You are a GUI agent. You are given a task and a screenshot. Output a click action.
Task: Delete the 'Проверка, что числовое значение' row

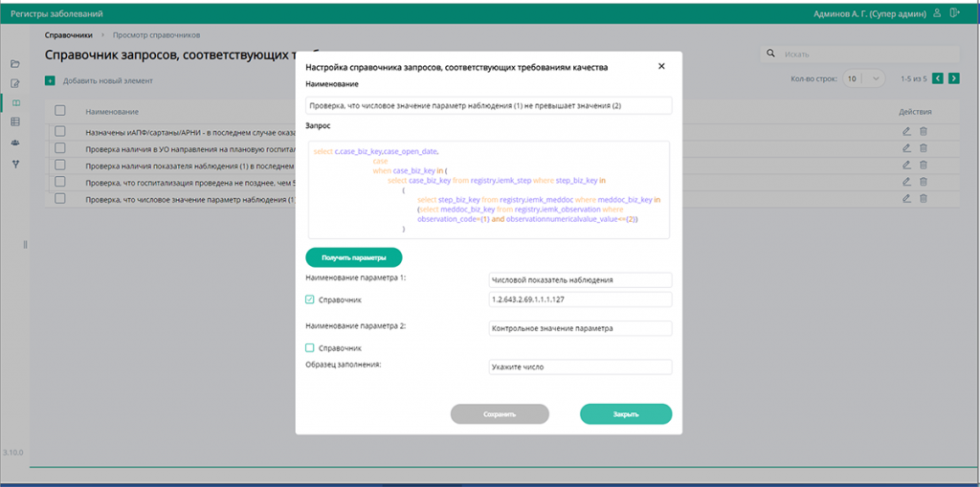[x=924, y=198]
